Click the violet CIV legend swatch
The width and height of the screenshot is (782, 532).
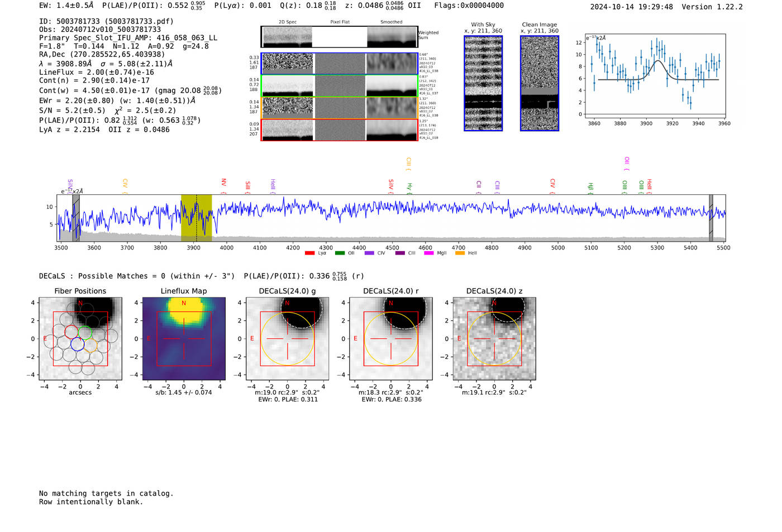(x=369, y=253)
